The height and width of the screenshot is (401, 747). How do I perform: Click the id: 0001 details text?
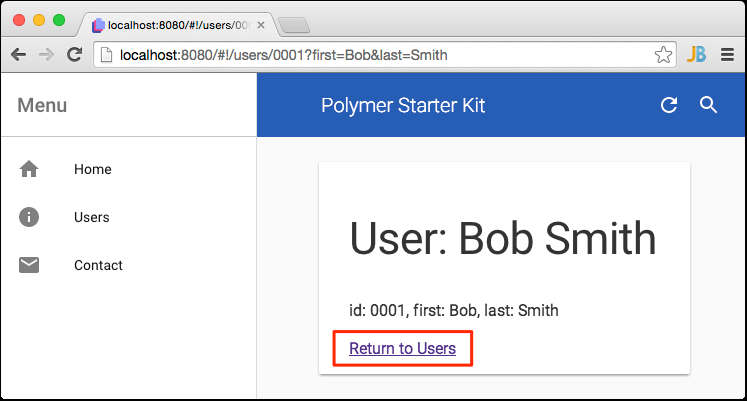(x=454, y=311)
